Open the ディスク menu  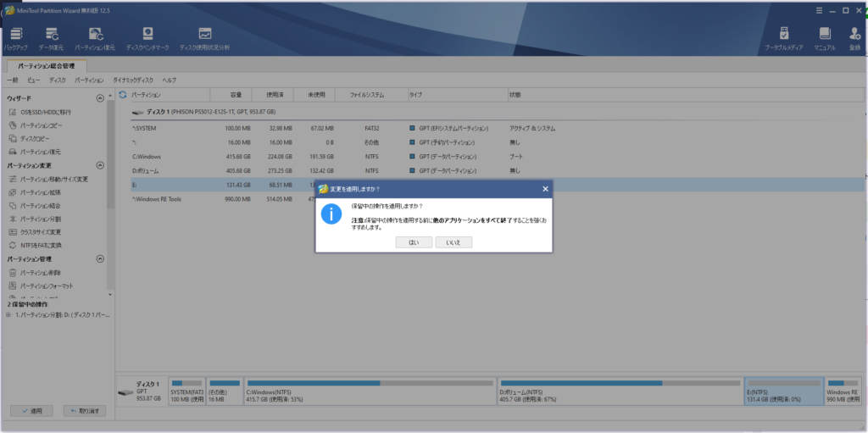tap(57, 80)
